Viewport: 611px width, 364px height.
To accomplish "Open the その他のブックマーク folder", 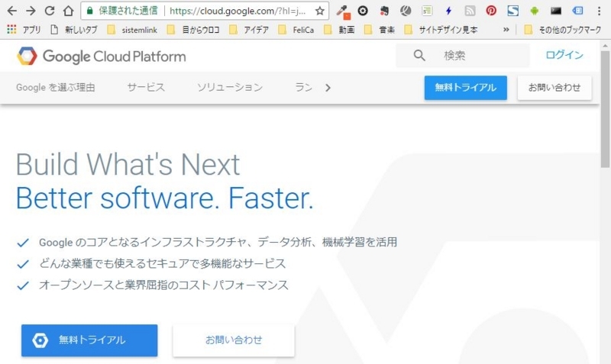I will (563, 30).
